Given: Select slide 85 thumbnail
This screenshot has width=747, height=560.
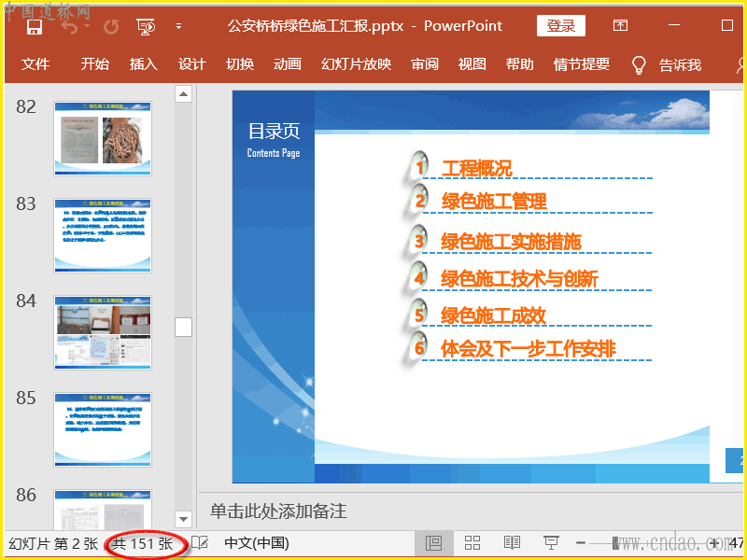Looking at the screenshot, I should coord(103,430).
